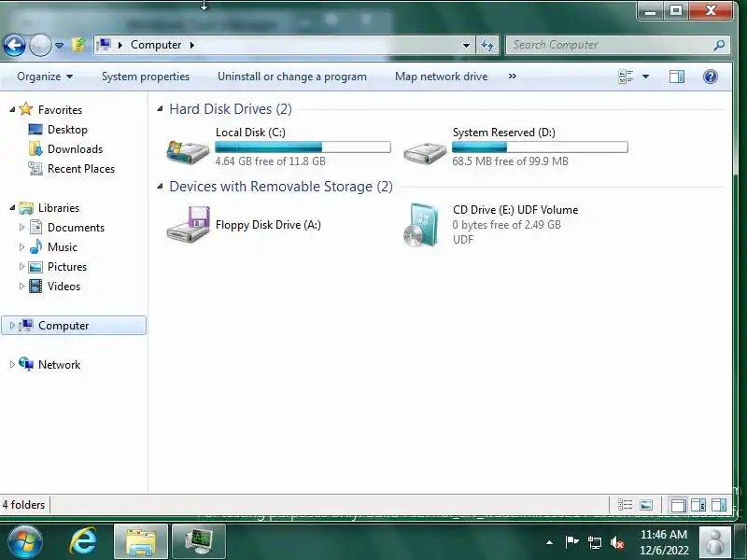The height and width of the screenshot is (560, 747).
Task: Refresh the Computer view
Action: point(486,45)
